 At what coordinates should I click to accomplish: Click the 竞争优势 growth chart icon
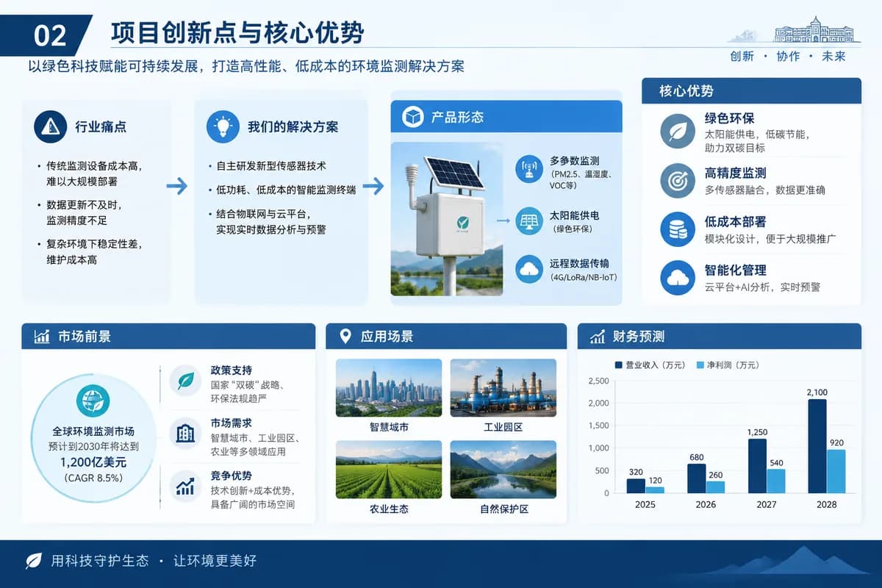[185, 486]
